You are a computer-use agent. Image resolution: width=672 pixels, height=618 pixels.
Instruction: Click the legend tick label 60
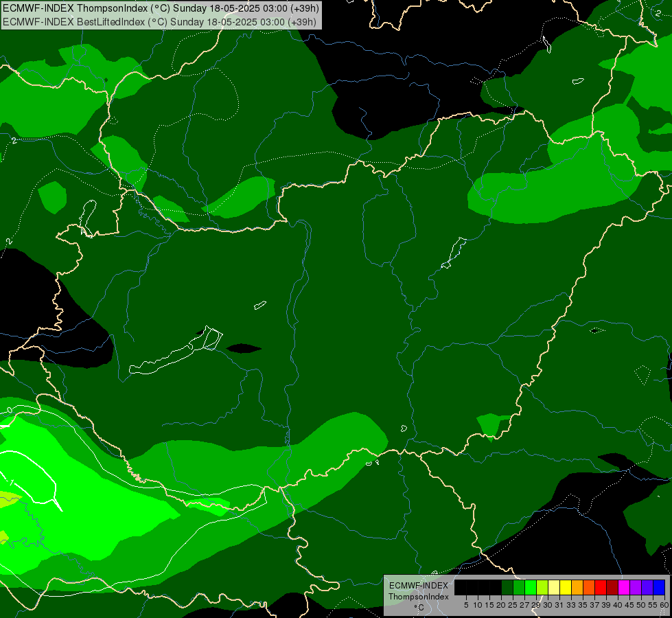[x=664, y=605]
